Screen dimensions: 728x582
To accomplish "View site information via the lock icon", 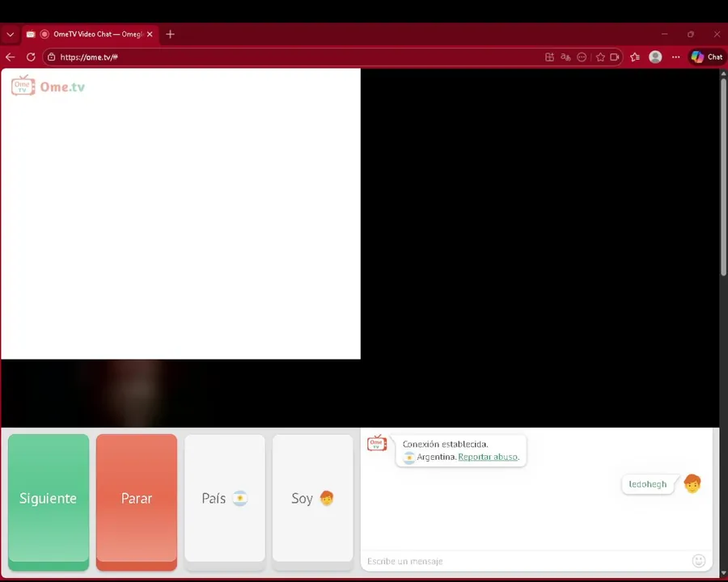I will [x=52, y=57].
